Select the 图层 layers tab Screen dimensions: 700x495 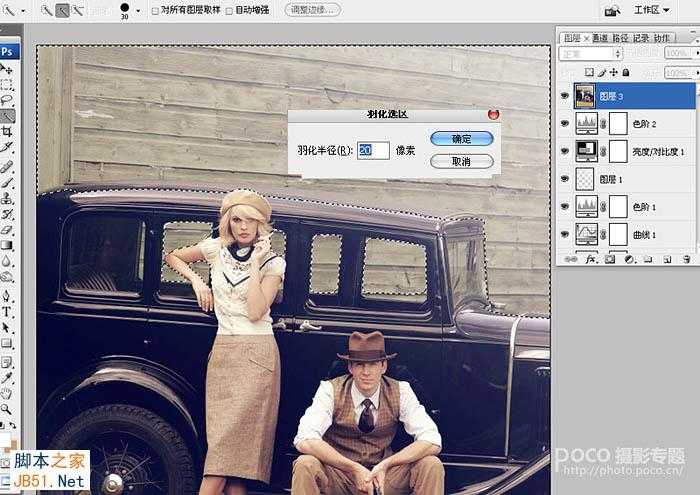[572, 38]
